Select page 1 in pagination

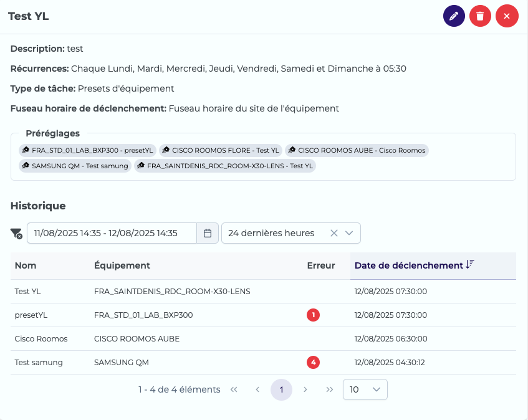click(x=281, y=389)
